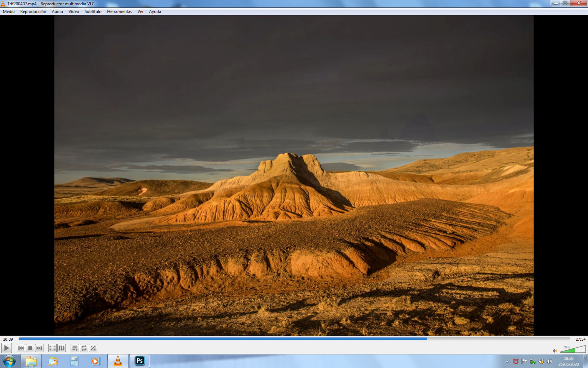Minimize the VLC window

[x=556, y=3]
